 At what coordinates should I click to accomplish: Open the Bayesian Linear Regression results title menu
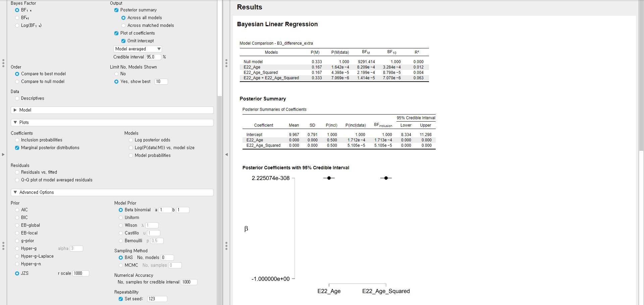[x=277, y=24]
